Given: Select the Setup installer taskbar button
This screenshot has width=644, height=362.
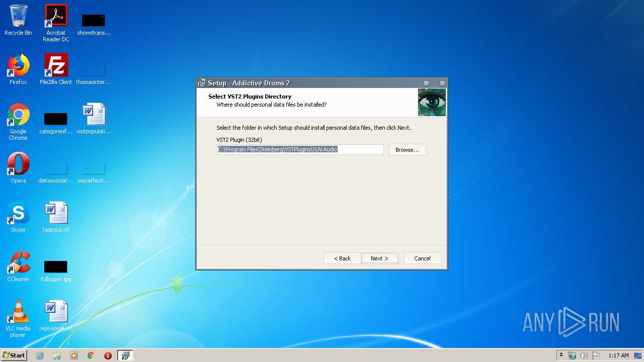Looking at the screenshot, I should (x=125, y=355).
